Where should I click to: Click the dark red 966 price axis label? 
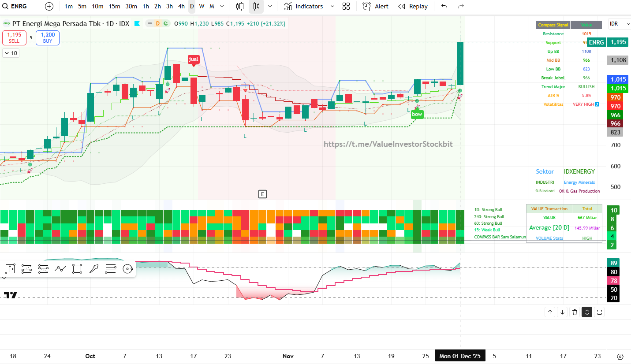[616, 124]
